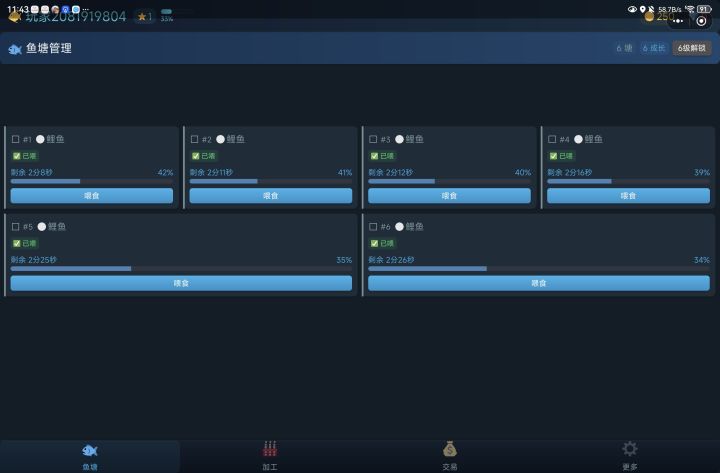720x473 pixels.
Task: Tick the selection checkbox for pond #5
Action: coord(16,226)
